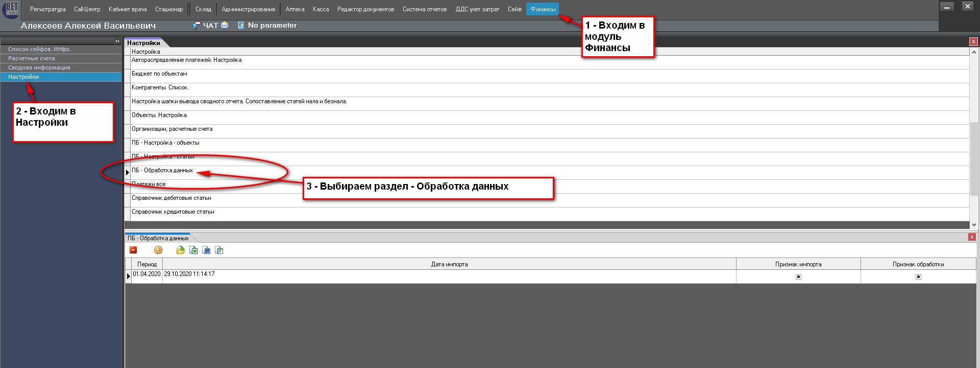
Task: Open chat via the computer icon
Action: coord(197,26)
